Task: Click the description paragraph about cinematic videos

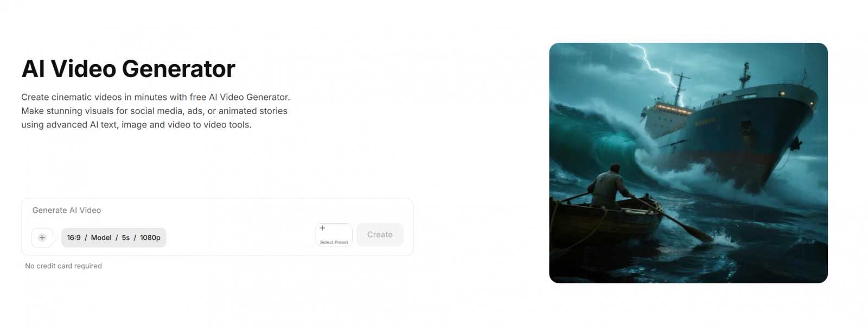Action: (x=156, y=111)
